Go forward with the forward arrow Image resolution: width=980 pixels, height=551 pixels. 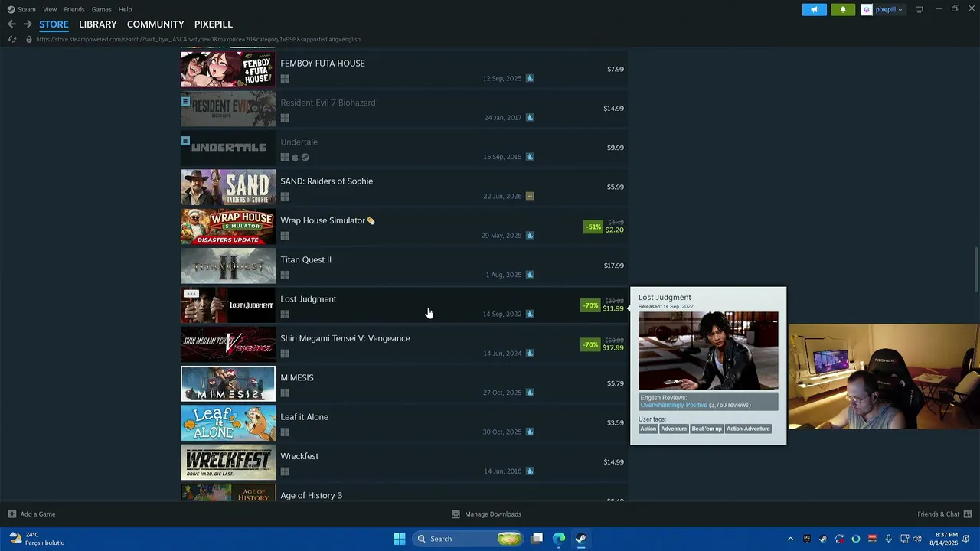pos(28,24)
